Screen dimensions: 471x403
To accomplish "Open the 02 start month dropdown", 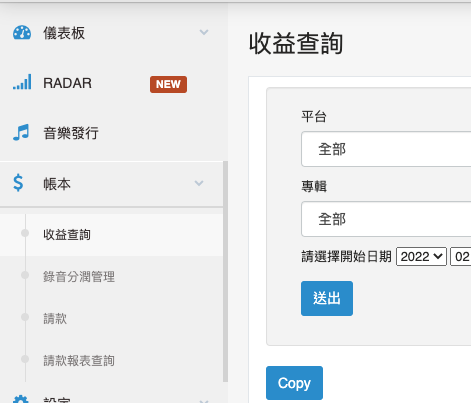I will (x=461, y=256).
